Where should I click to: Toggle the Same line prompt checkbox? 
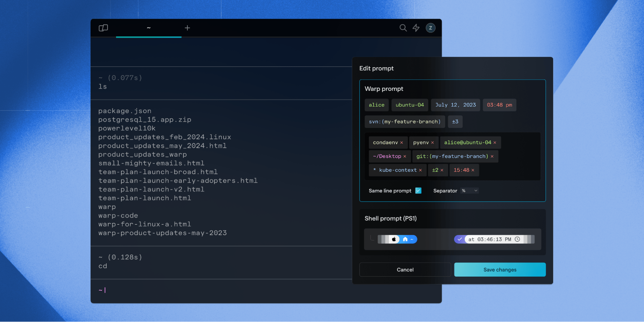point(418,191)
